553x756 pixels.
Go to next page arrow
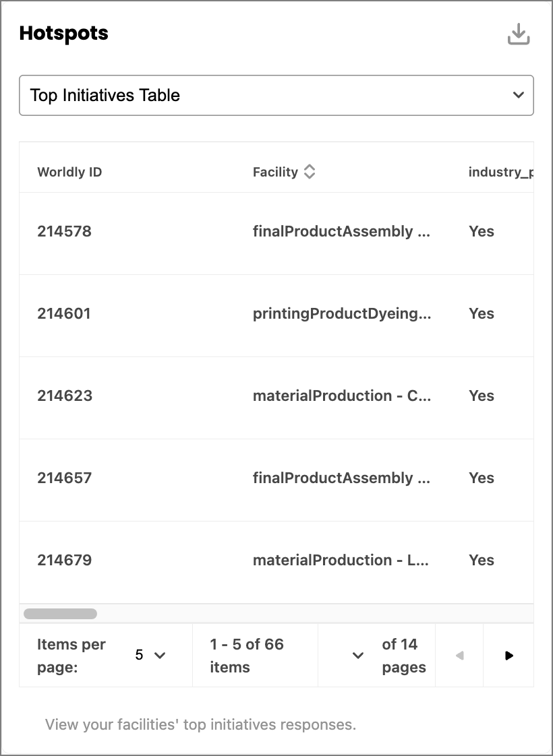click(x=508, y=655)
